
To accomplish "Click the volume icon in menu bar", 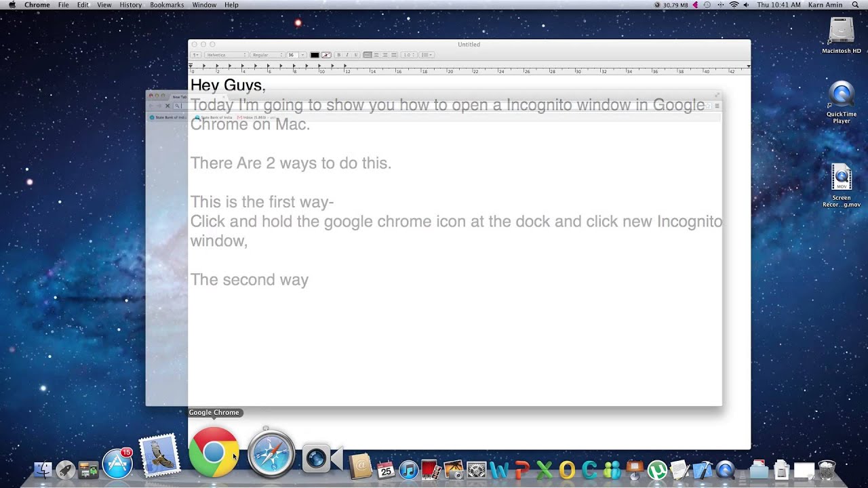I will pos(746,5).
